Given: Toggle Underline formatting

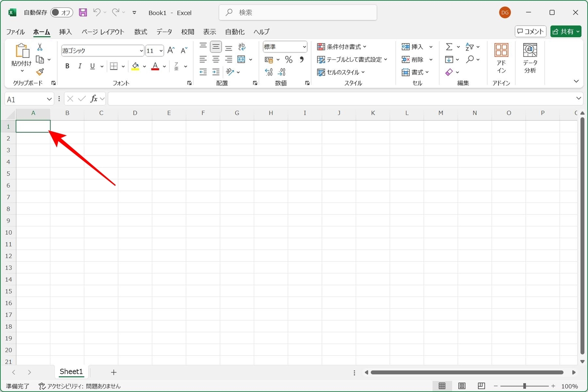Looking at the screenshot, I should pyautogui.click(x=92, y=66).
